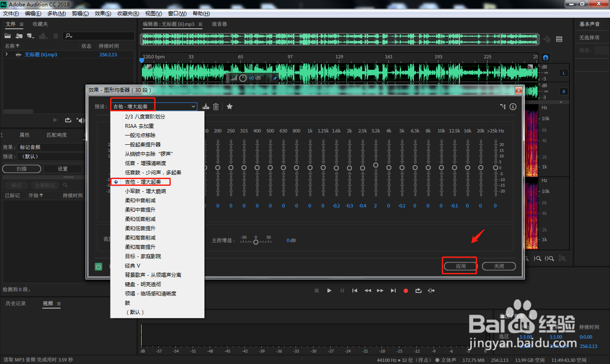Open the 预设 preset combo box
The height and width of the screenshot is (364, 610).
[154, 107]
